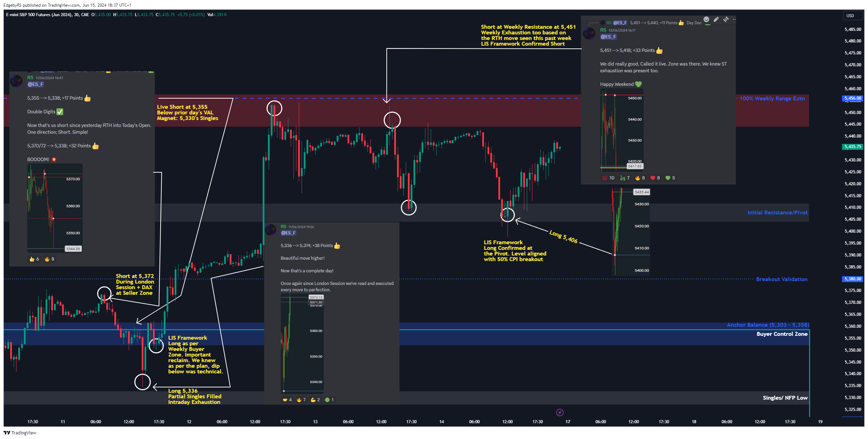Click the edit message pencil icon
The image size is (868, 439).
coord(716,19)
